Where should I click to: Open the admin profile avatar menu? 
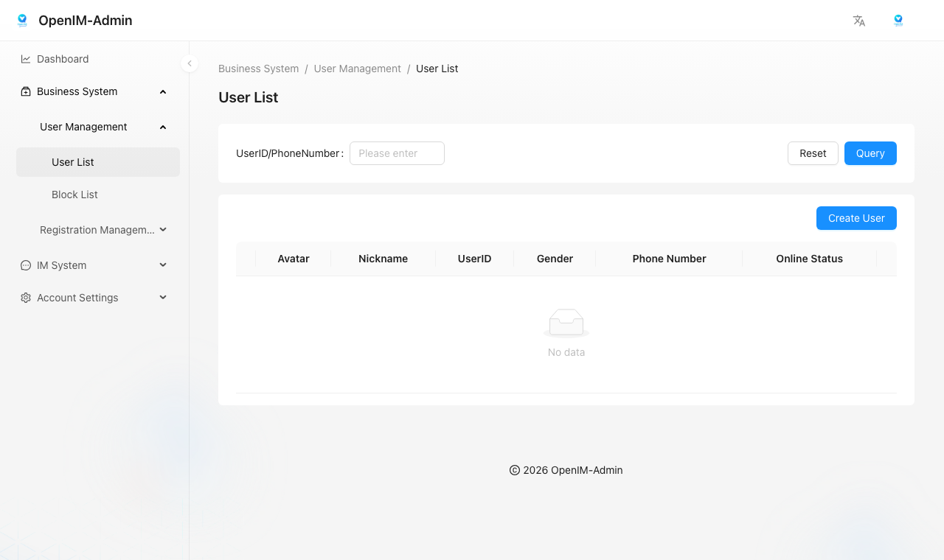[x=898, y=21]
